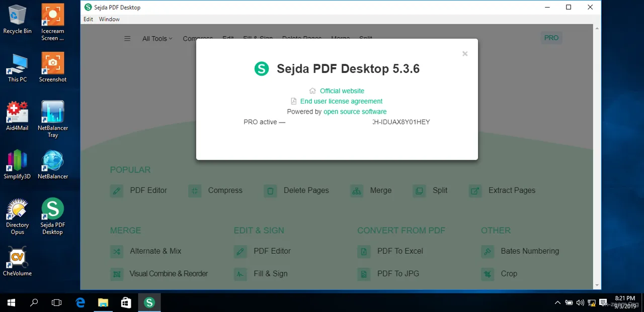Open File Explorer from taskbar
Viewport: 644px width, 312px height.
(103, 302)
